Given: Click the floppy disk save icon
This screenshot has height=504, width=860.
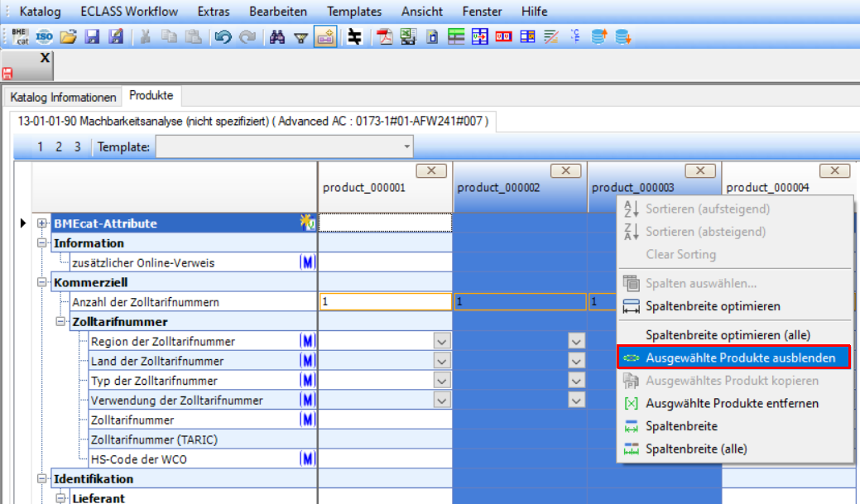Looking at the screenshot, I should (x=92, y=36).
